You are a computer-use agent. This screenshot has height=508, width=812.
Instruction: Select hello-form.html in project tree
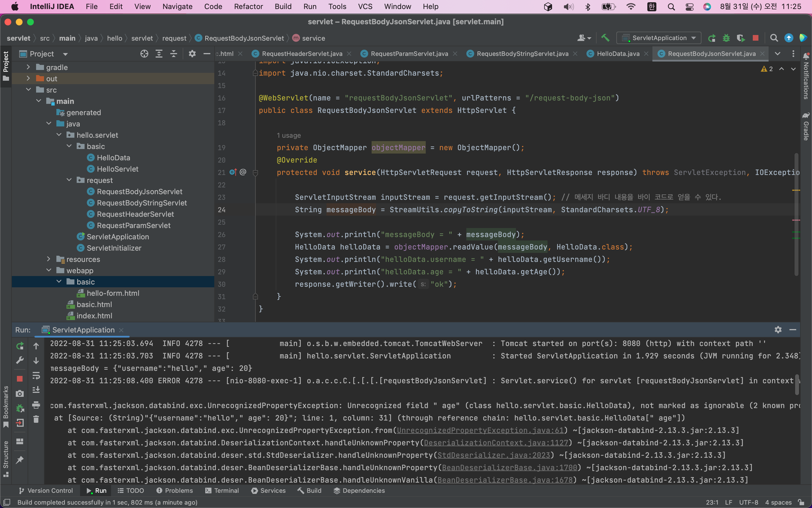click(113, 293)
